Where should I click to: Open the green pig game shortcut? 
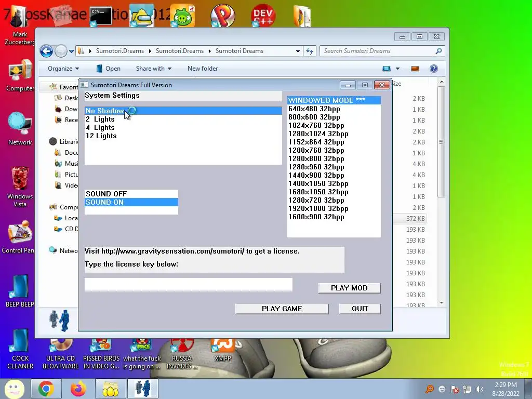tap(182, 16)
